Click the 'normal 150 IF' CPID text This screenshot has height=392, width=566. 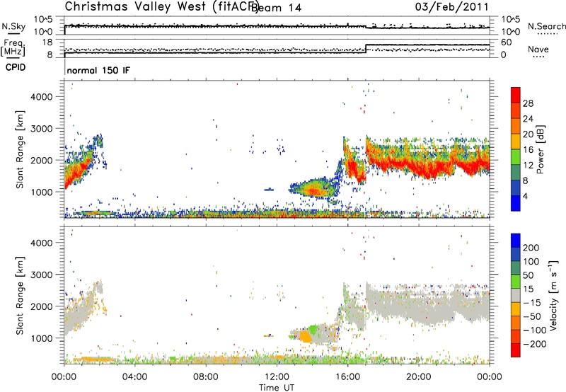coord(98,70)
